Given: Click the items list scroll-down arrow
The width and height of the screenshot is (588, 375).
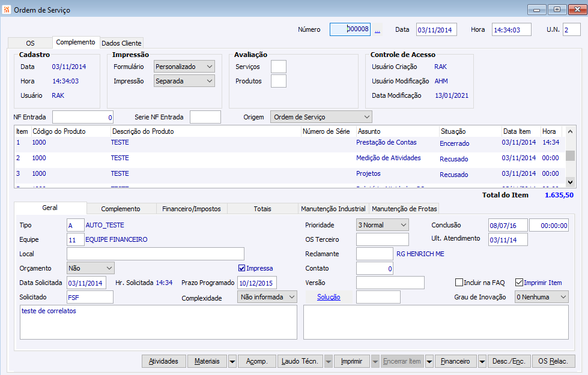Looking at the screenshot, I should 570,181.
